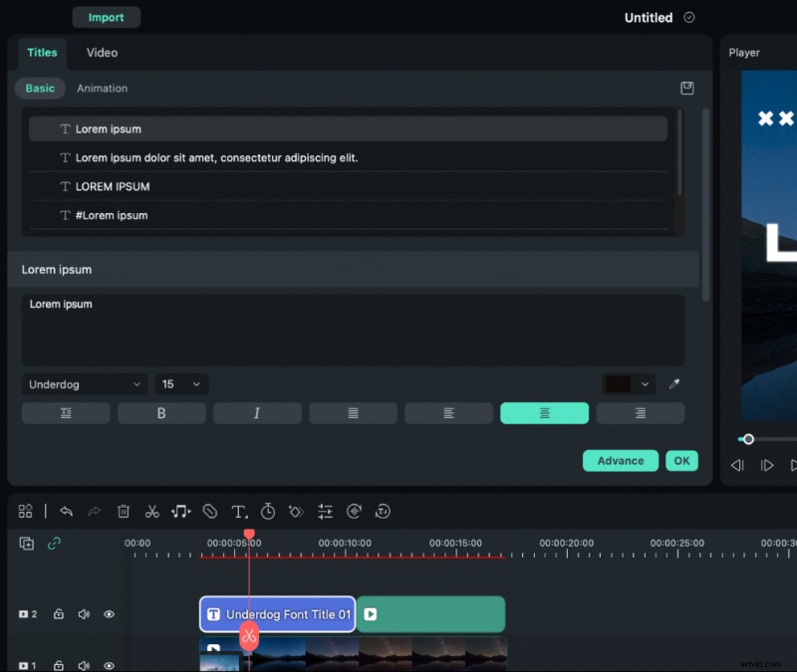This screenshot has height=672, width=797.
Task: Expand the font size 15 dropdown
Action: [x=181, y=384]
